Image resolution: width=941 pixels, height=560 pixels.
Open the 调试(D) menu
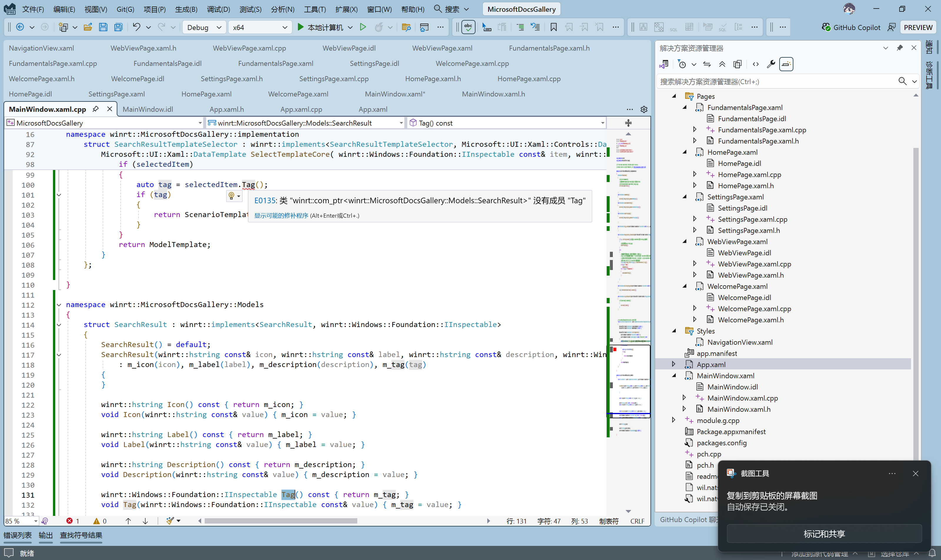(x=218, y=9)
